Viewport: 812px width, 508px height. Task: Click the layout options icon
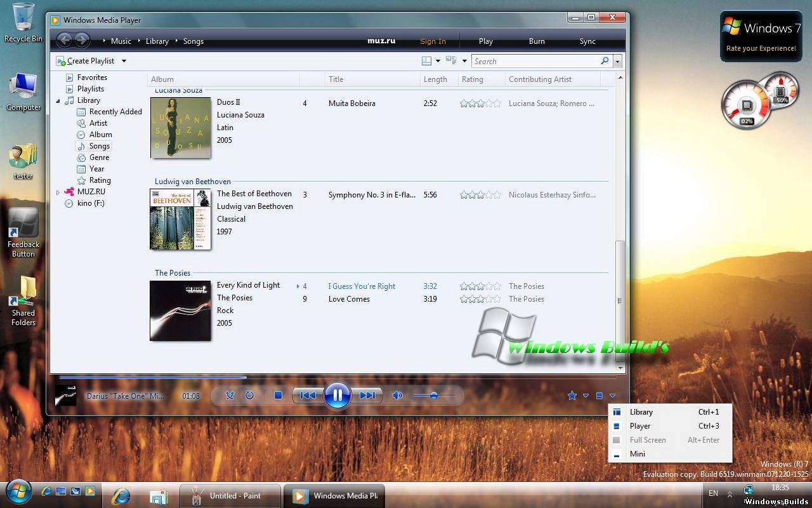tap(426, 61)
